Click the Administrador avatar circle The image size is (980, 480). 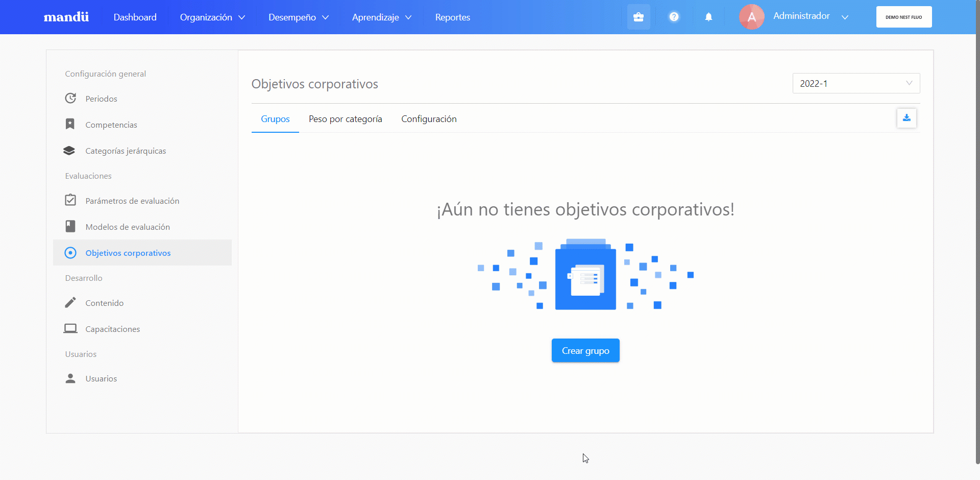pyautogui.click(x=751, y=17)
